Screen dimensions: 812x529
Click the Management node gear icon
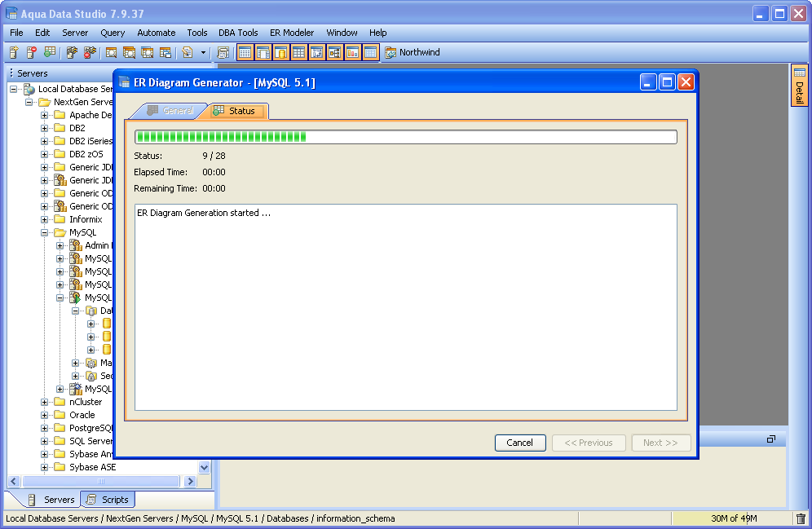91,363
